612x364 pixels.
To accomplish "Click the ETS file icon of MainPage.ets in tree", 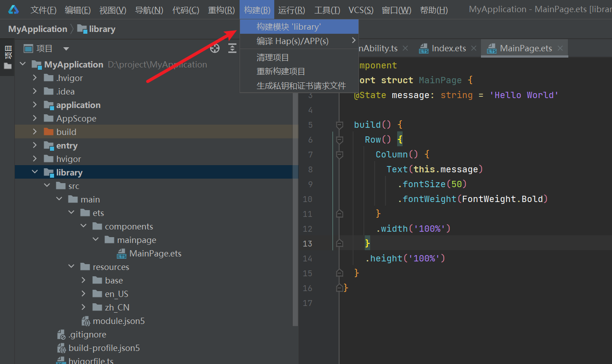I will [x=122, y=254].
